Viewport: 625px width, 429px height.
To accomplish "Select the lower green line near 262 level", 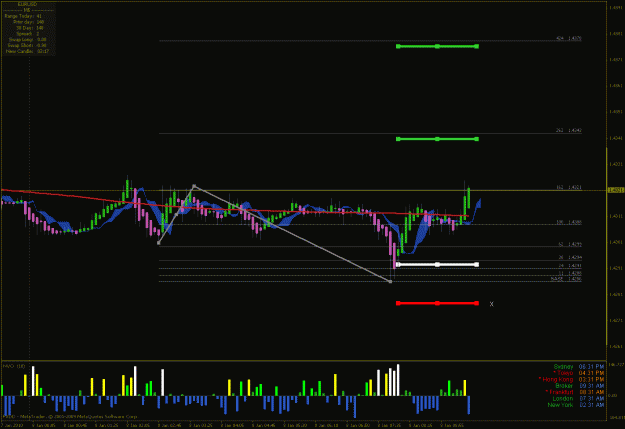I will pos(437,139).
